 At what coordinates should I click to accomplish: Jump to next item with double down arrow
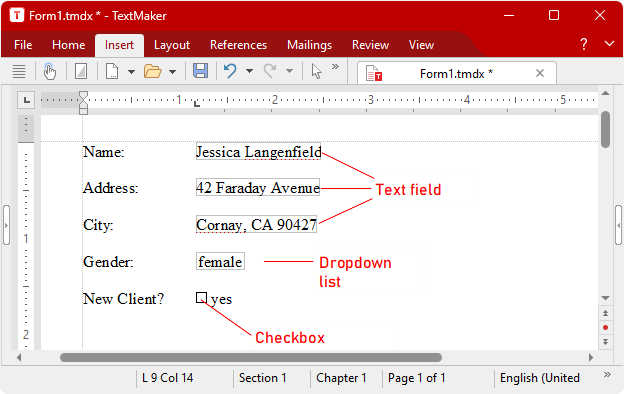[x=605, y=342]
